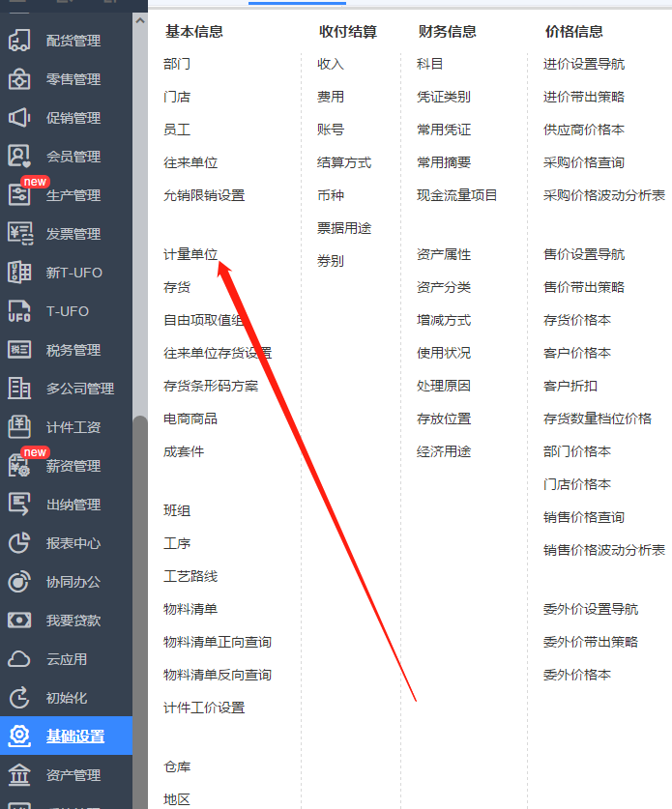Image resolution: width=672 pixels, height=809 pixels.
Task: Open 成套件 link
Action: click(x=183, y=452)
